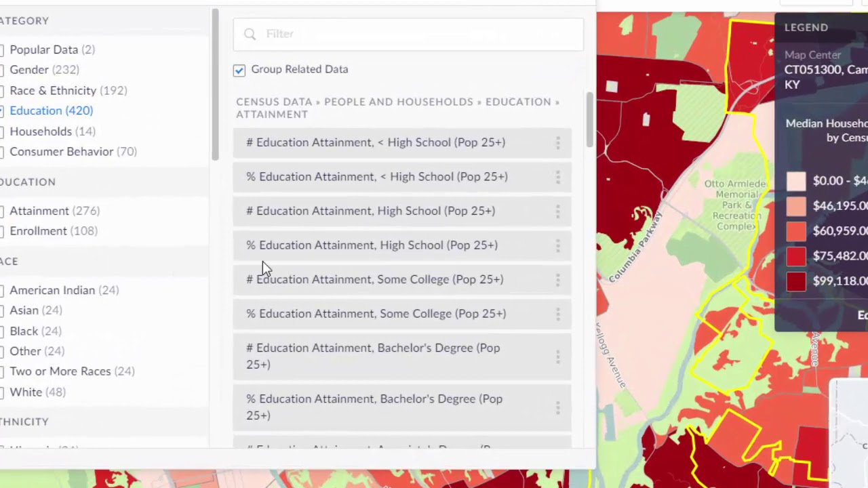Screen dimensions: 868x488
Task: Open options menu for % Education Attainment, Bachelor's Degree
Action: [x=557, y=407]
